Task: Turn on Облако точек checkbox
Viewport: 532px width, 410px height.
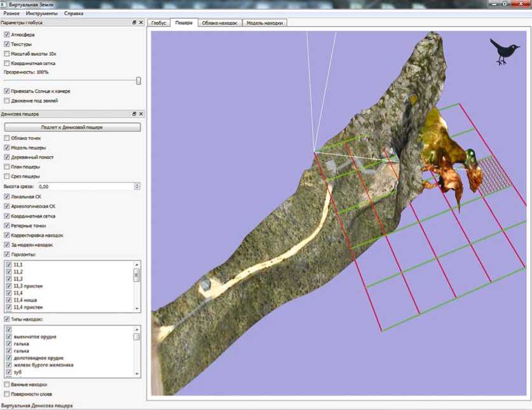Action: pos(6,138)
